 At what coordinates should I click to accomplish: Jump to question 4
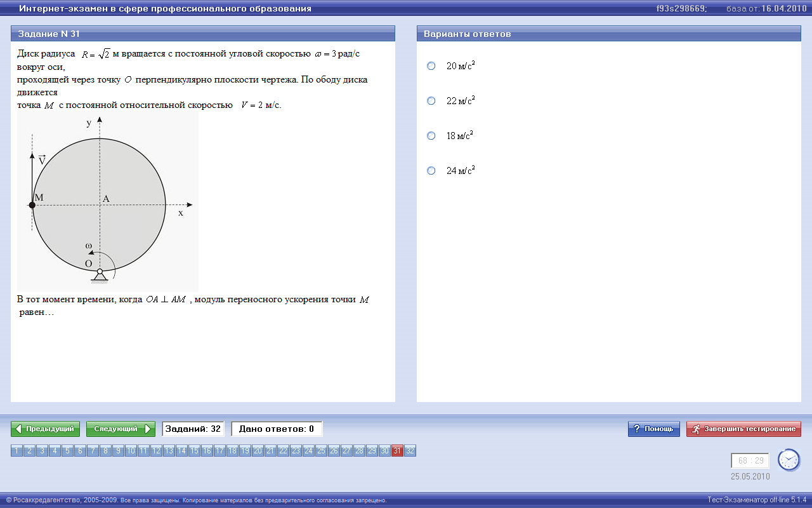(x=55, y=451)
